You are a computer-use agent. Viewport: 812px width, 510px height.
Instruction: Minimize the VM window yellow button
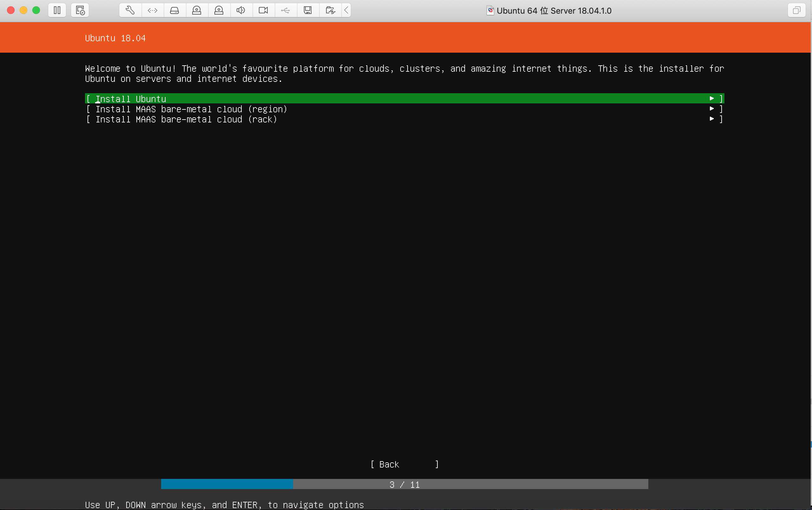tap(23, 10)
